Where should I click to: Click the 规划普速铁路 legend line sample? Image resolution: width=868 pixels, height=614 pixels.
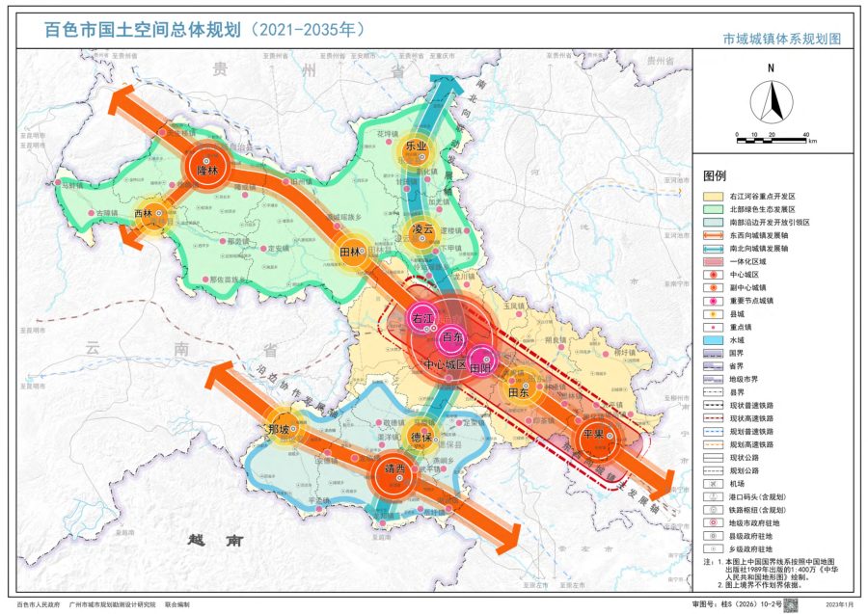[x=713, y=432]
